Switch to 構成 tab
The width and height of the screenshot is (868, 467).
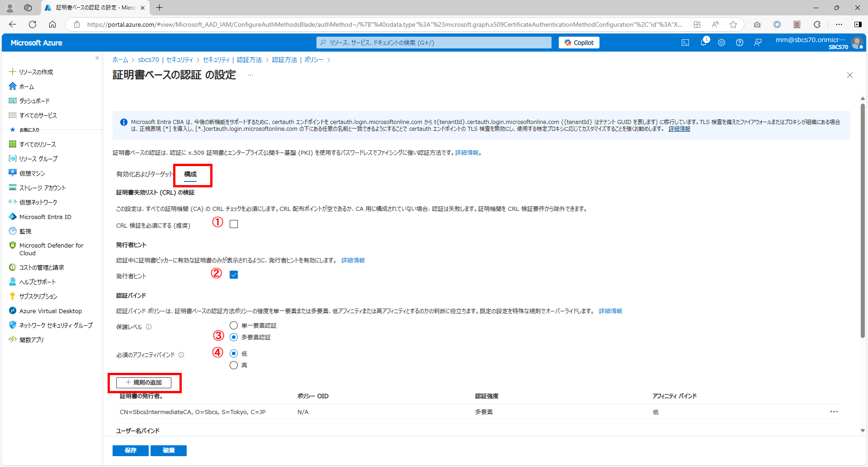tap(190, 174)
